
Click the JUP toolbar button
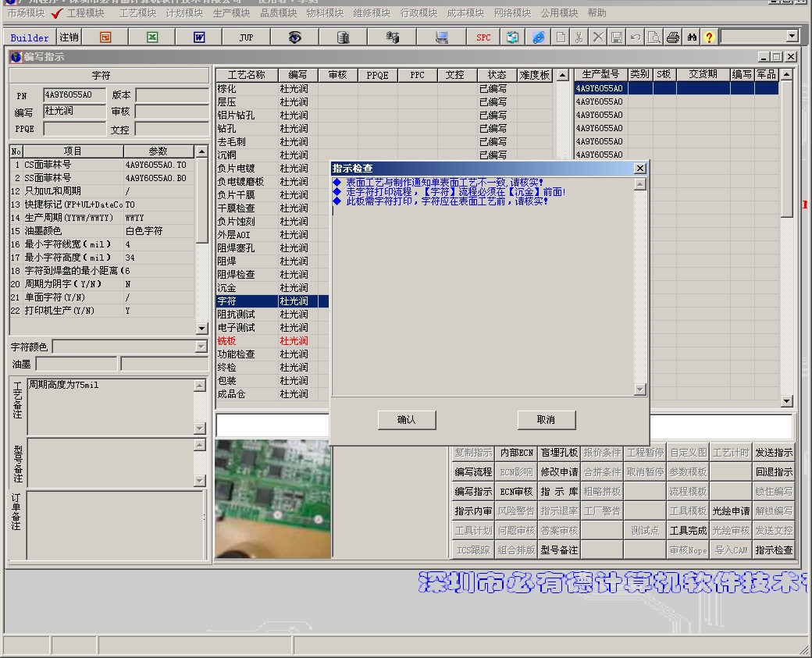point(246,37)
